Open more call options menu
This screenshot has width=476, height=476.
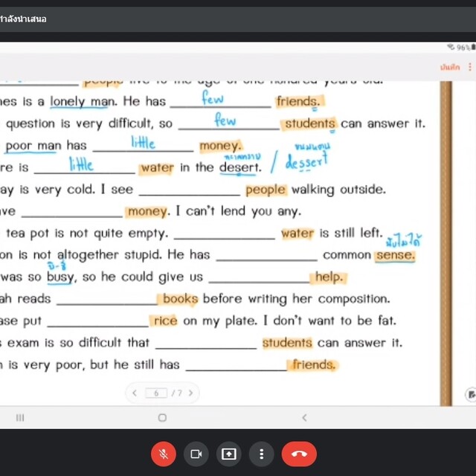point(261,454)
